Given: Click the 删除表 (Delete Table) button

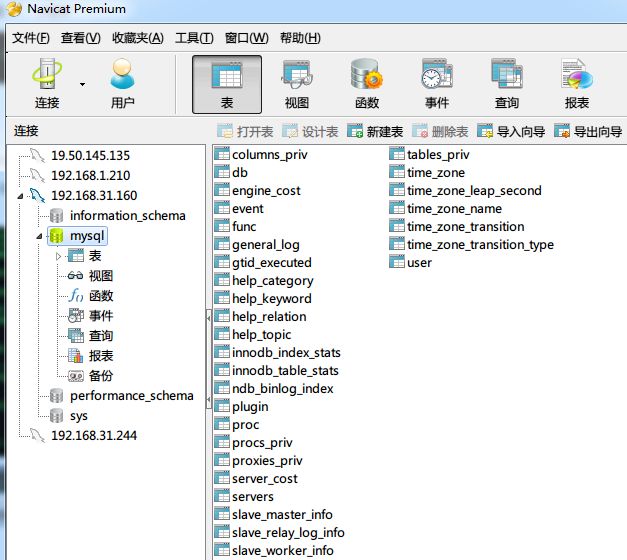Looking at the screenshot, I should (440, 131).
